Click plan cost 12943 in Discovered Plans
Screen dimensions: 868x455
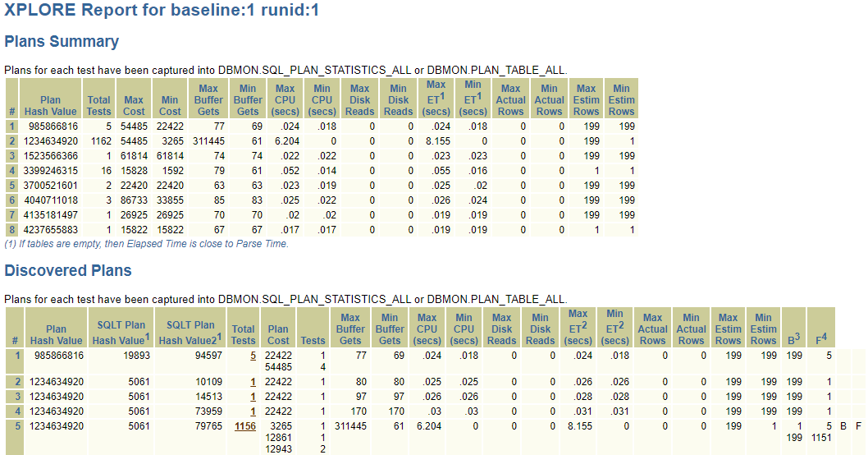pyautogui.click(x=278, y=449)
